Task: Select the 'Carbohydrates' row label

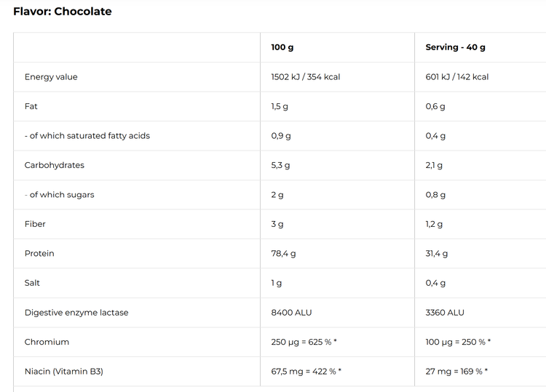Action: point(55,165)
